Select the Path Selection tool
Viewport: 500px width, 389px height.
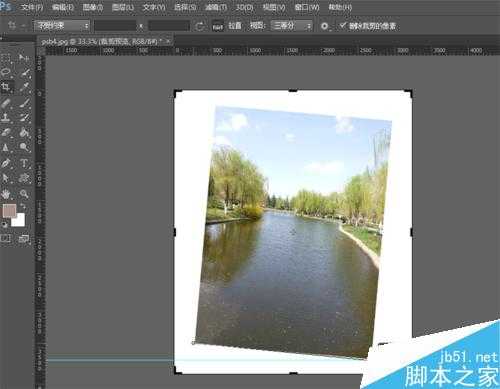click(6, 178)
